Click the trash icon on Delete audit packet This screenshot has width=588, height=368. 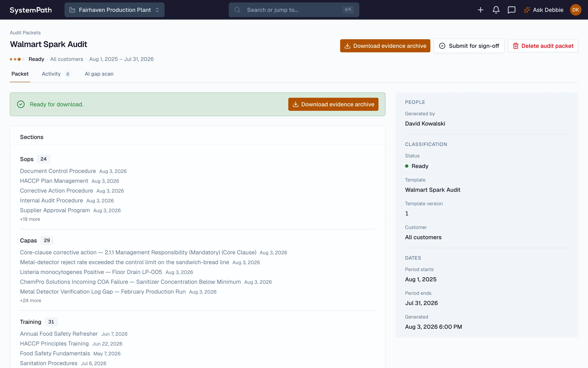click(516, 46)
